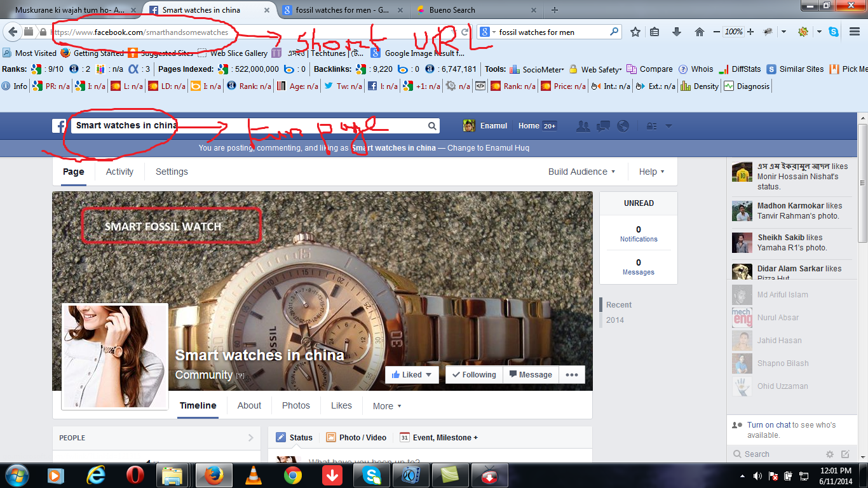The height and width of the screenshot is (488, 868).
Task: Click Turn on chat link
Action: (769, 425)
